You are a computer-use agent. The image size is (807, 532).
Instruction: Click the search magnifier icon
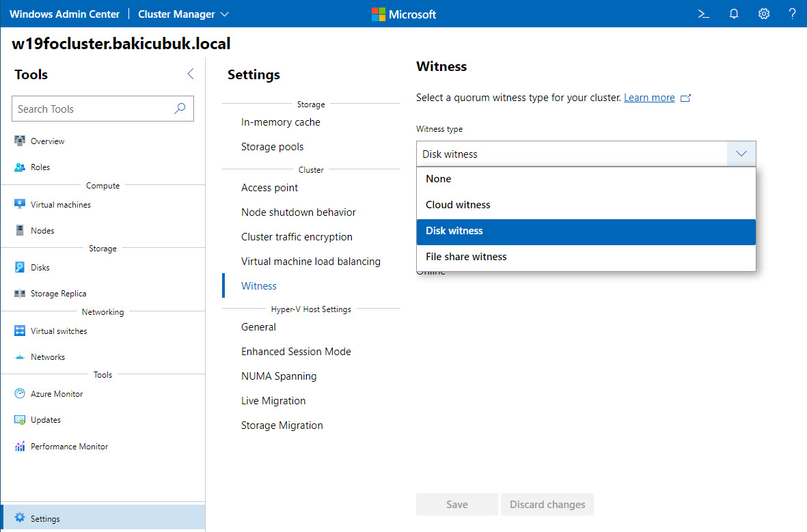pos(180,109)
